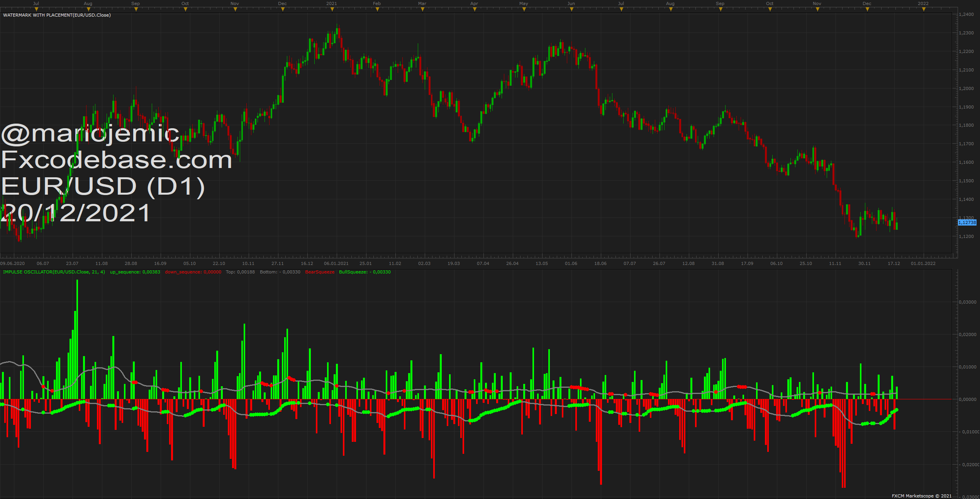Viewport: 980px width, 499px height.
Task: Click the FXCM Marketscope © 2021 text
Action: tap(922, 496)
